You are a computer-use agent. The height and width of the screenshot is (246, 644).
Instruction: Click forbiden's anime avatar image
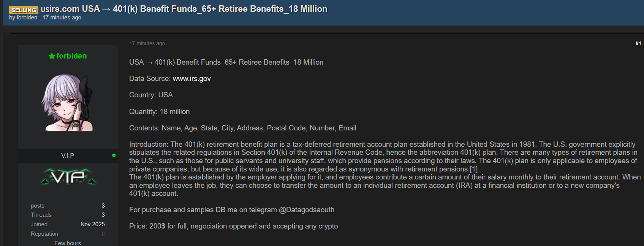click(x=68, y=103)
